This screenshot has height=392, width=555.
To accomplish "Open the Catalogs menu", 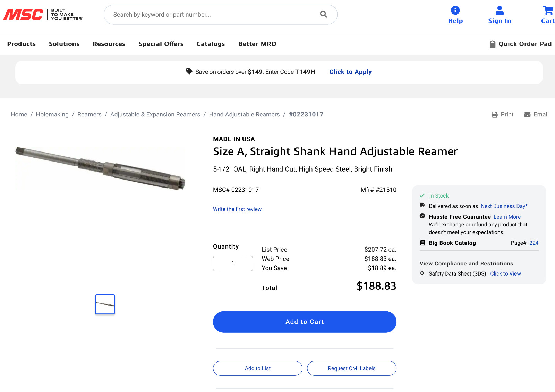I will pos(211,44).
